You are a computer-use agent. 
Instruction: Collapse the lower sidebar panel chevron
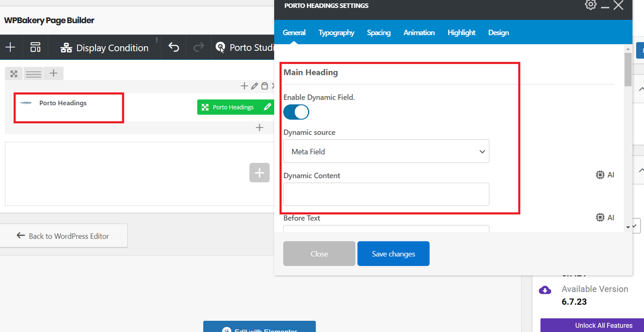pyautogui.click(x=640, y=170)
